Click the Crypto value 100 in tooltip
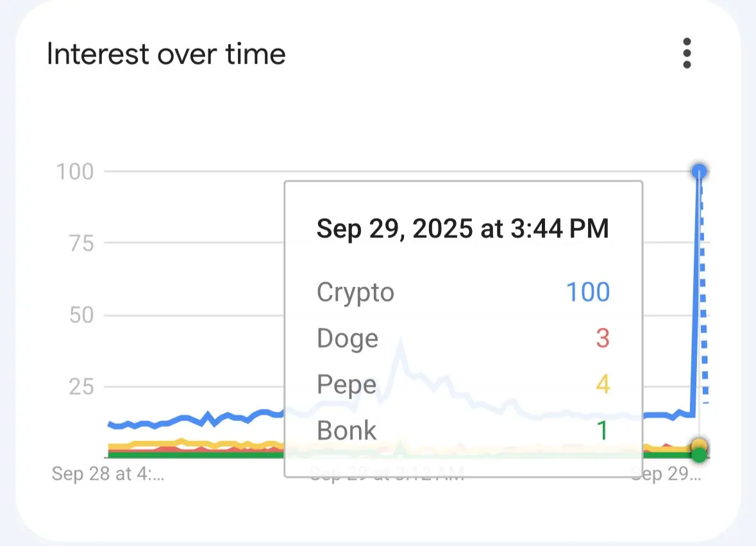 [588, 292]
